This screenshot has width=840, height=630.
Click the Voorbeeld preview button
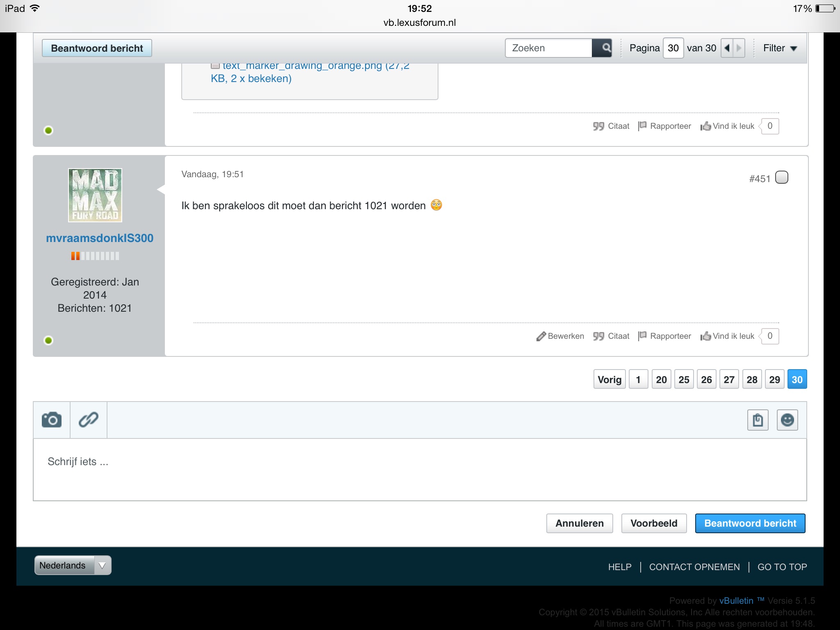tap(654, 523)
